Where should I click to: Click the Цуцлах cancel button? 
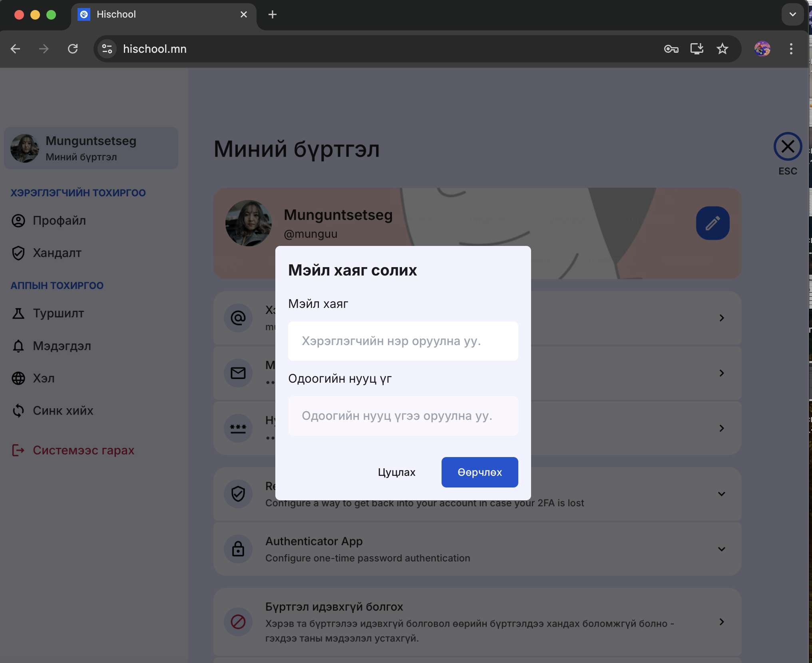point(396,472)
